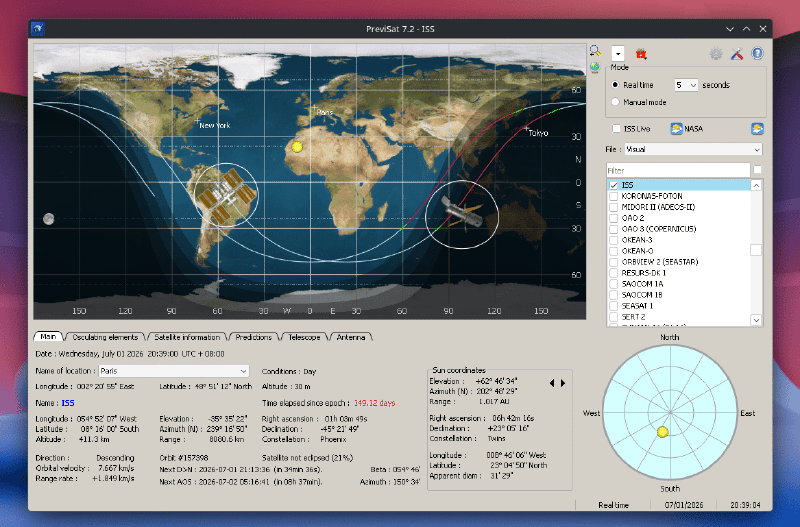Click the sun marker on the sky radar
The image size is (800, 527).
pyautogui.click(x=662, y=432)
